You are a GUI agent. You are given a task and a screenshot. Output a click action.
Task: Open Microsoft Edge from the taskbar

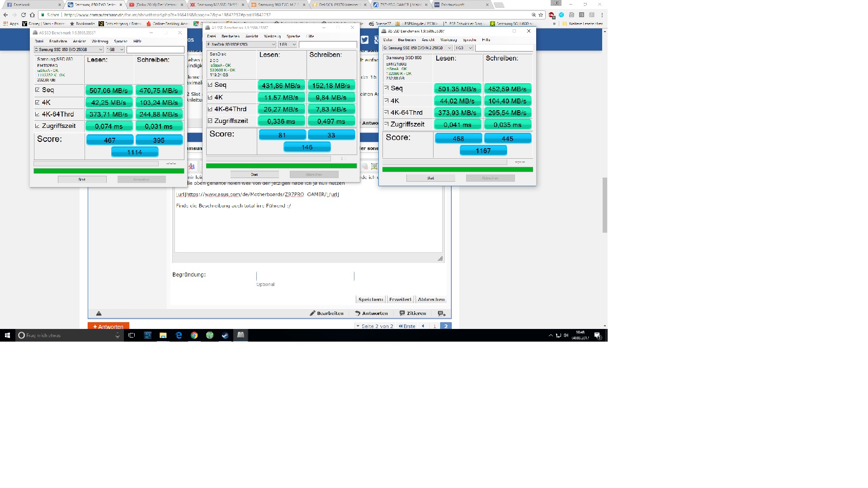179,335
